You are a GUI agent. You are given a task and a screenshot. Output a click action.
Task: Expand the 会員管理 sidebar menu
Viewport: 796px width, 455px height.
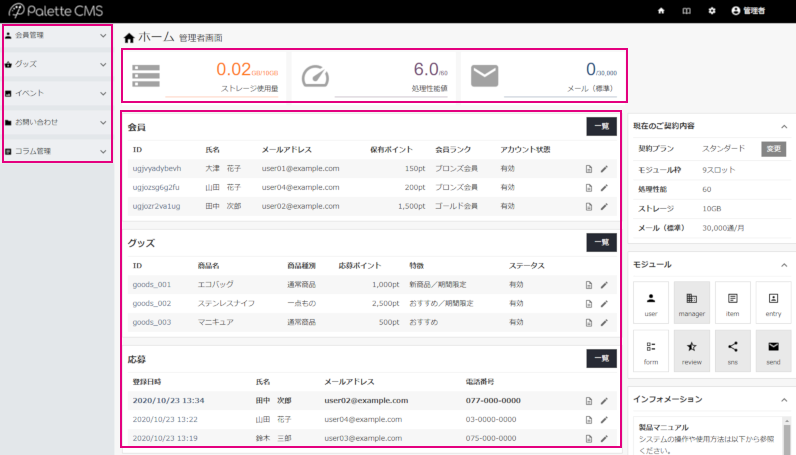tap(56, 36)
